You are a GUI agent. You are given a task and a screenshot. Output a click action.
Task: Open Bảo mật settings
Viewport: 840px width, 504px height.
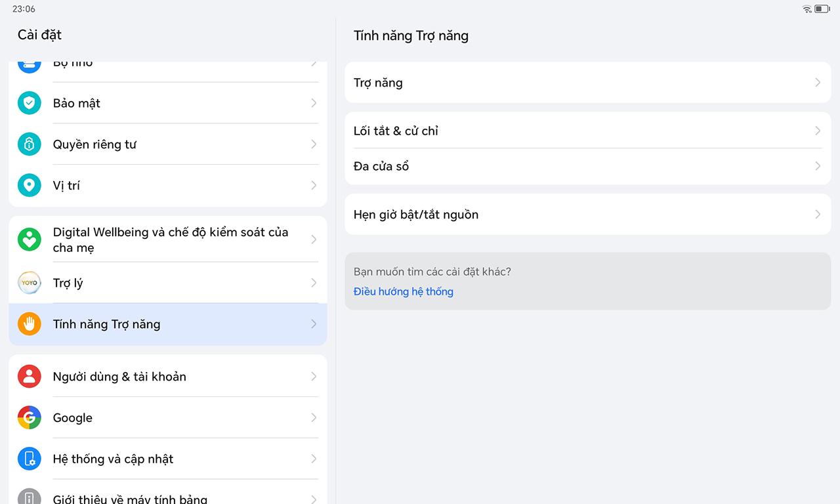(x=167, y=103)
